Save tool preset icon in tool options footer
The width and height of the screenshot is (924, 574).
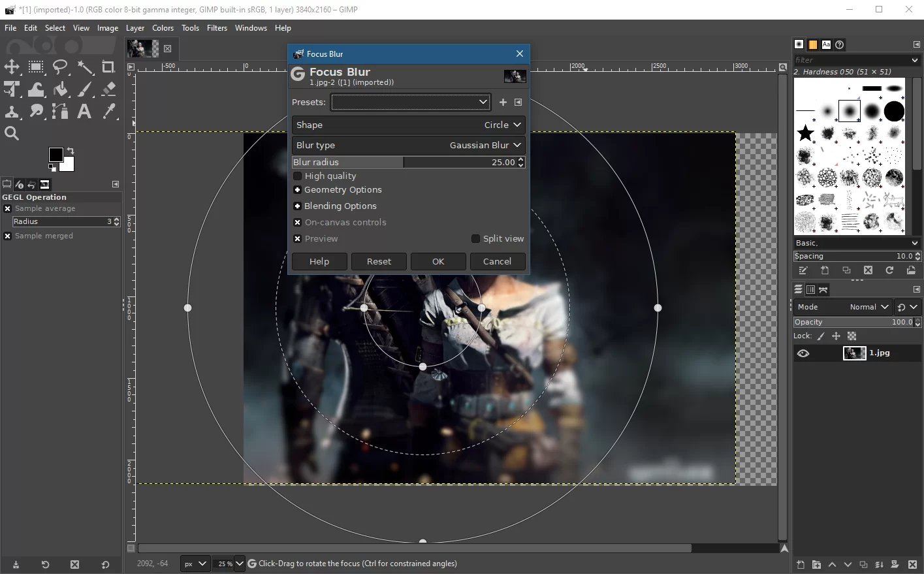16,565
